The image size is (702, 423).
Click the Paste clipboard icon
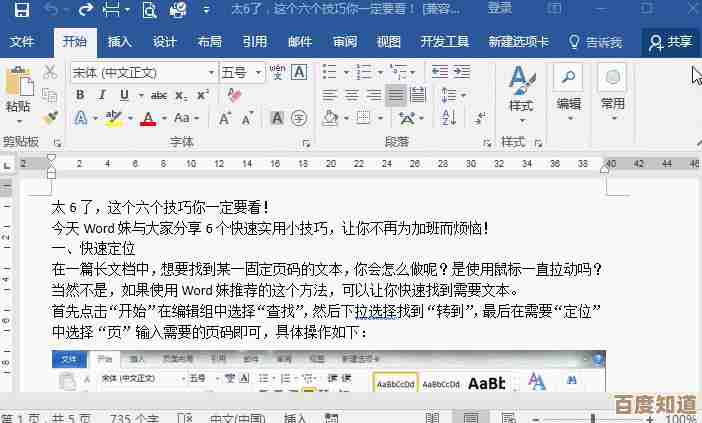click(x=19, y=81)
